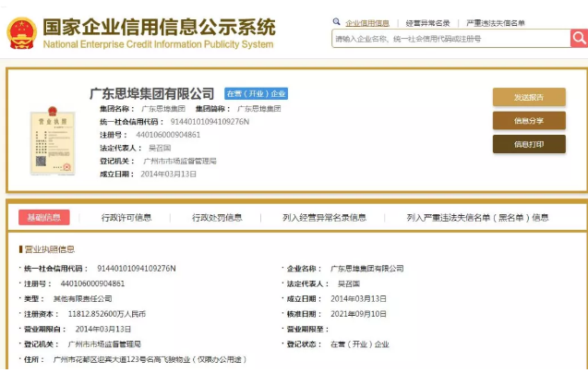Click 集团简称 value 广东思埠集团
The height and width of the screenshot is (373, 588).
click(x=258, y=109)
